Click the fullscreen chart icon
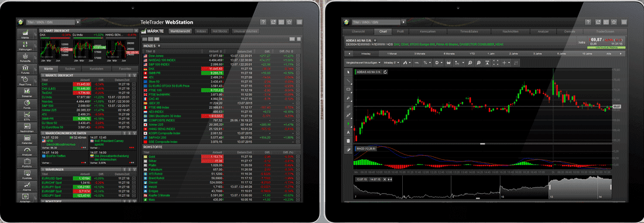The width and height of the screenshot is (644, 223). 496,63
